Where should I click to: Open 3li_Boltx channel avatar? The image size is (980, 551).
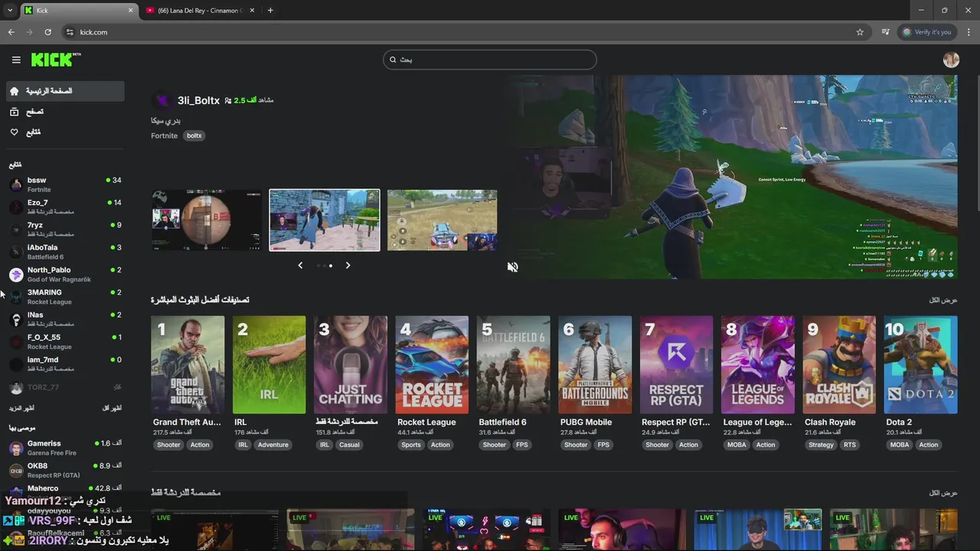click(162, 100)
